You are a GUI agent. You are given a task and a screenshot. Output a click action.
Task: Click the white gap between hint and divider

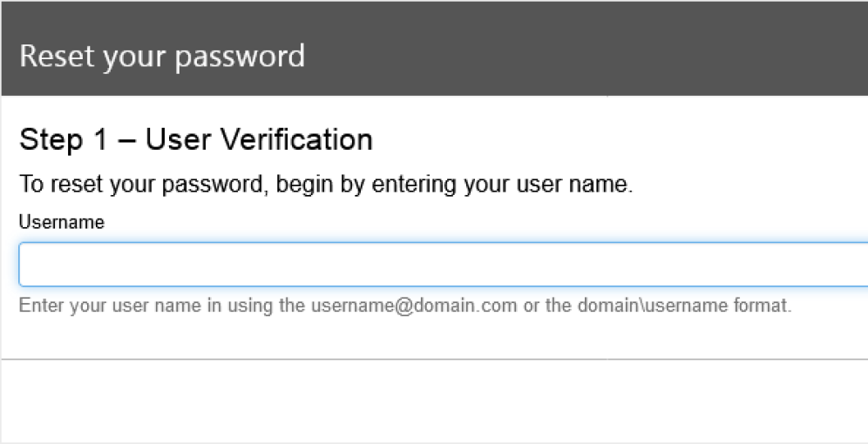pos(435,337)
